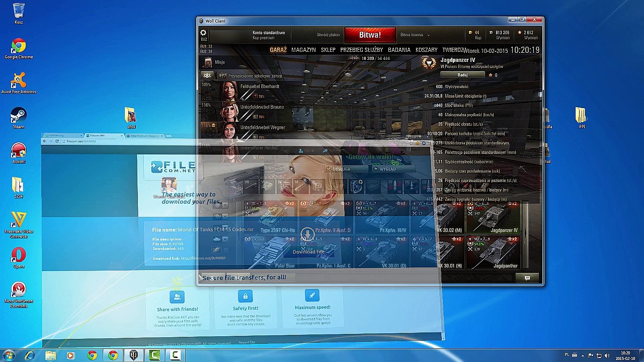Click Wymień under the 813 206 credits
Viewport: 644px width, 362px height.
click(x=503, y=38)
